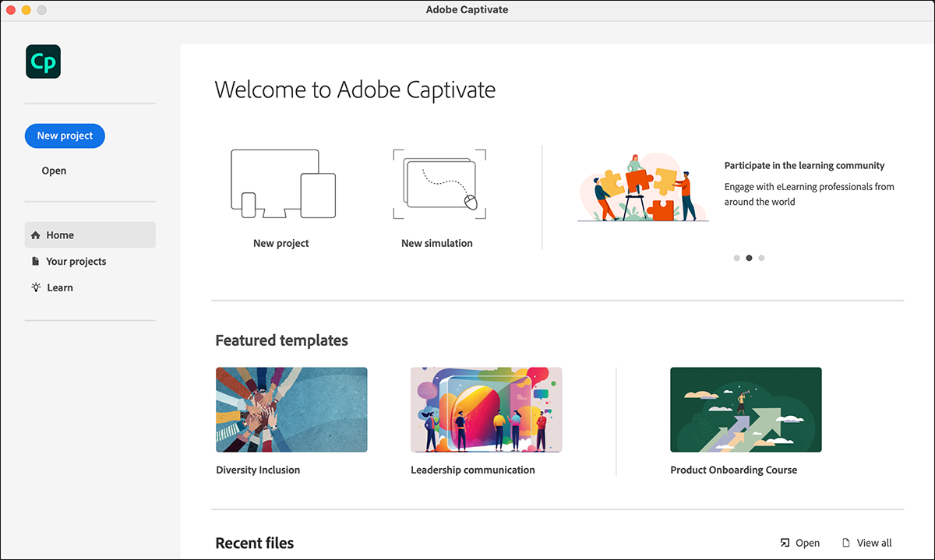Click the learning community banner illustration
The height and width of the screenshot is (560, 935).
pos(642,185)
